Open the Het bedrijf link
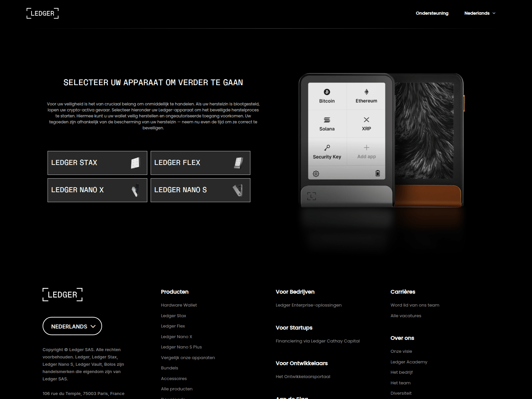532x399 pixels. click(x=401, y=372)
